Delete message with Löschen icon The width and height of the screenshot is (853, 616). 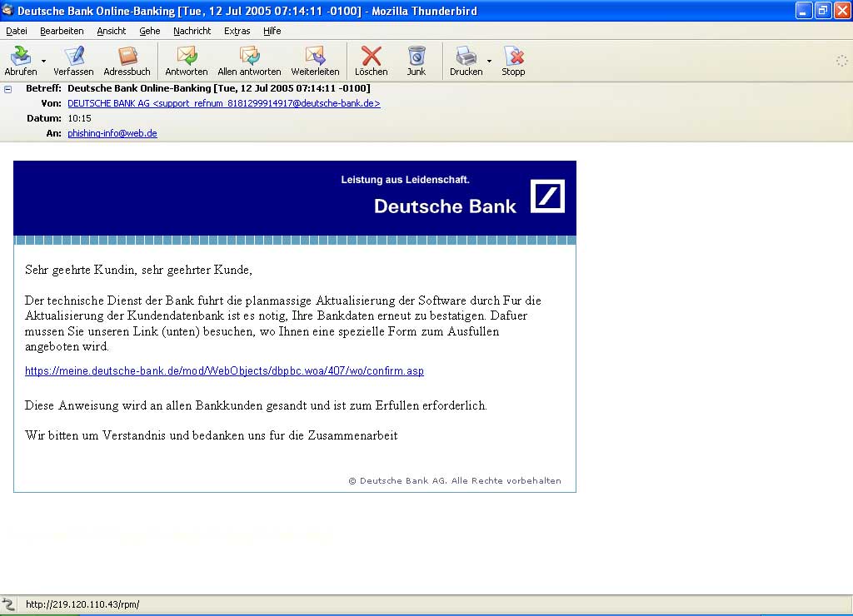371,56
